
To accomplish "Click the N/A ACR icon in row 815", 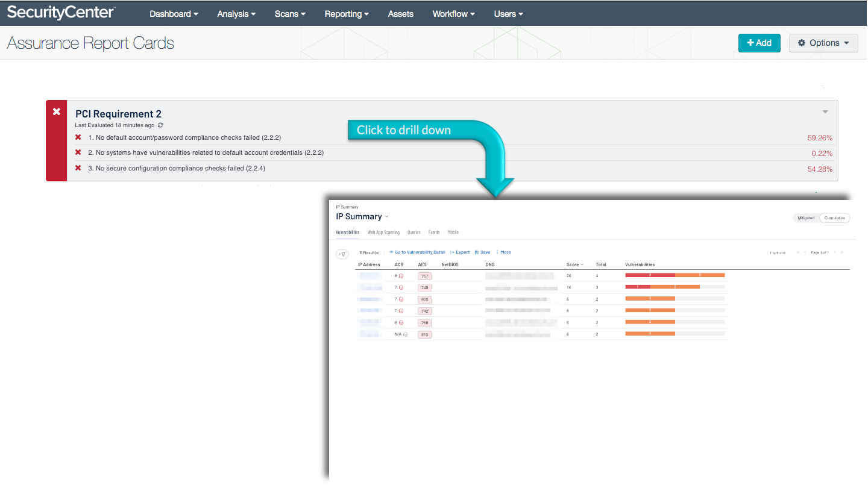I will tap(406, 334).
